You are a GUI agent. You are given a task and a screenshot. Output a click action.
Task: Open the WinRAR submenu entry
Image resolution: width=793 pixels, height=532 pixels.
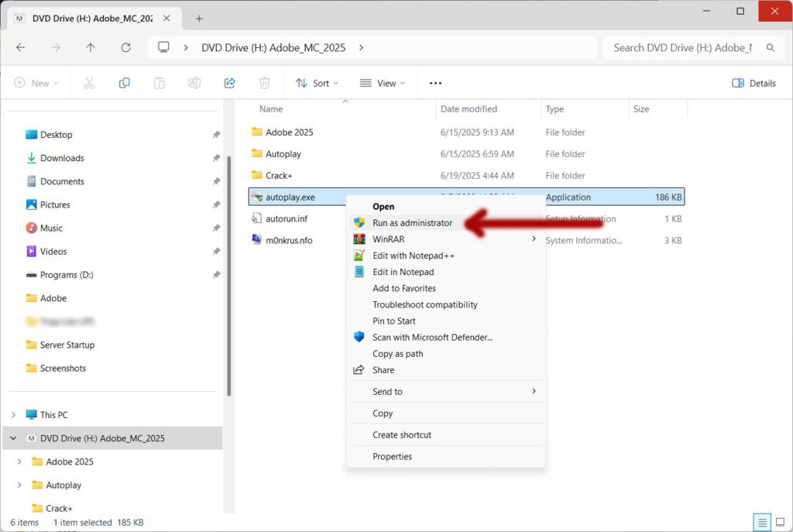388,239
